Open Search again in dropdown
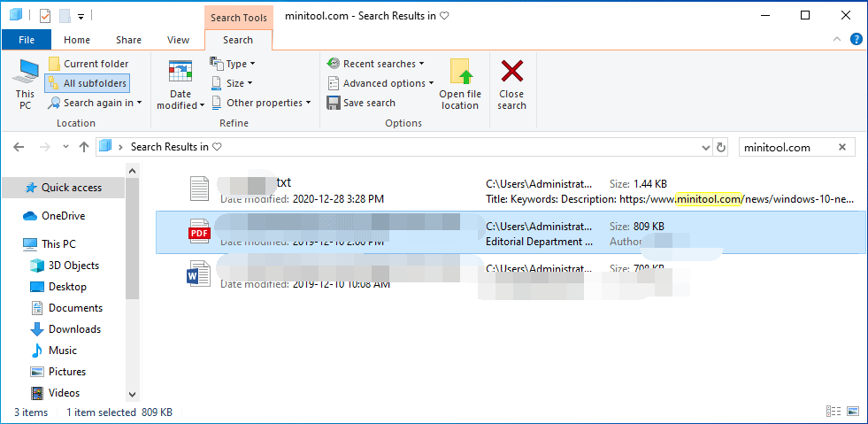Image resolution: width=868 pixels, height=424 pixels. 95,103
